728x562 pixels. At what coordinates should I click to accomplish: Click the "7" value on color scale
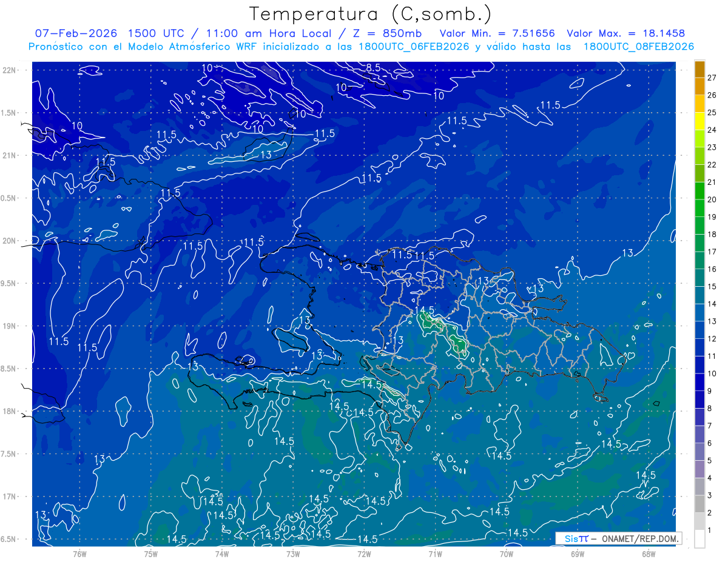pos(710,426)
